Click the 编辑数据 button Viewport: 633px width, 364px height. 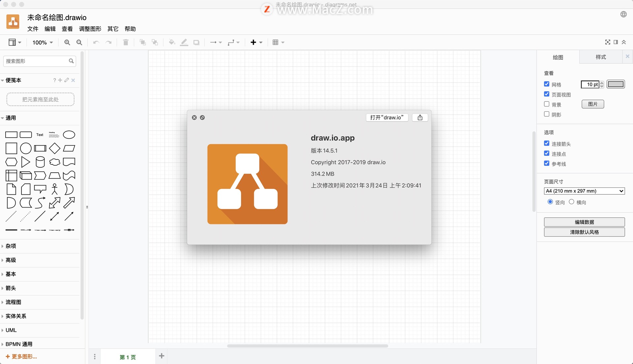[584, 222]
